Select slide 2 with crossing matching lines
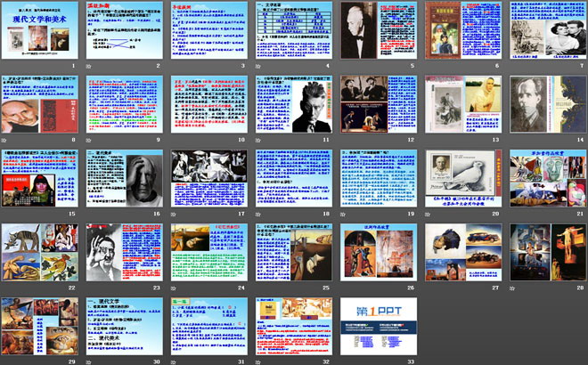The image size is (588, 365). [x=125, y=30]
